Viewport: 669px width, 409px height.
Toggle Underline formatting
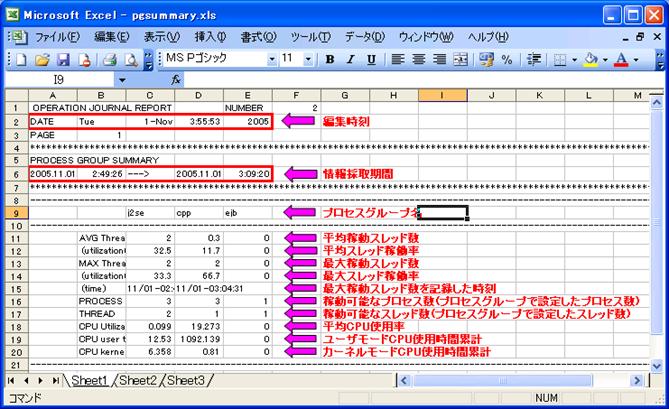(x=371, y=60)
